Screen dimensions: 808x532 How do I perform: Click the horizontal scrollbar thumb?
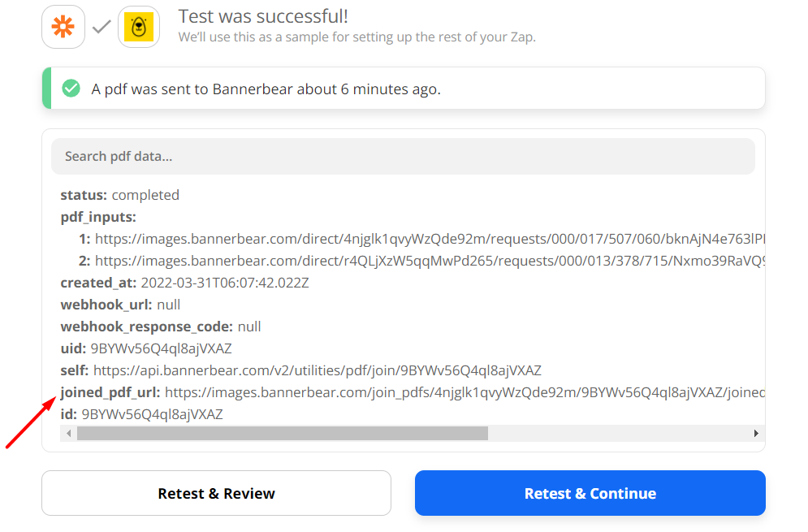click(x=282, y=434)
